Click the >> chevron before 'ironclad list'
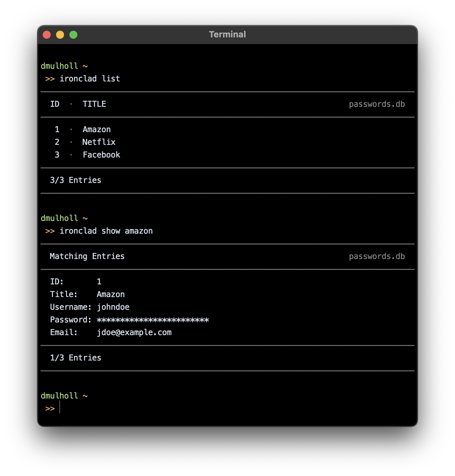Image resolution: width=455 pixels, height=476 pixels. point(50,79)
